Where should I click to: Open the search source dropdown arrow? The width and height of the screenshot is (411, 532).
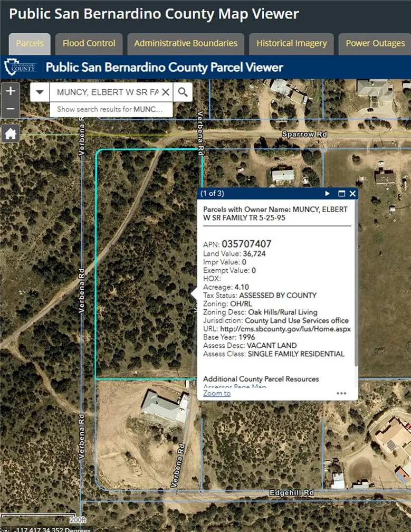[40, 92]
